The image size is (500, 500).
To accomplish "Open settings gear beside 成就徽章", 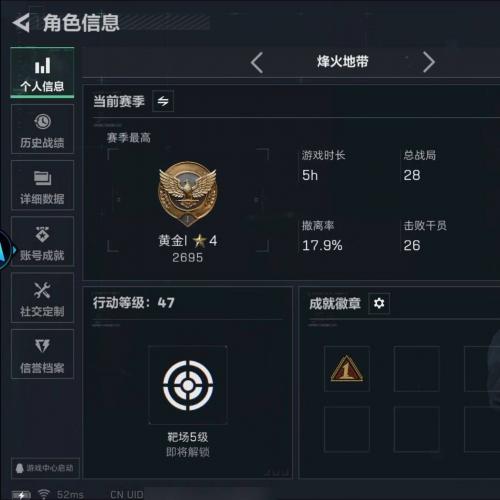I will click(379, 303).
